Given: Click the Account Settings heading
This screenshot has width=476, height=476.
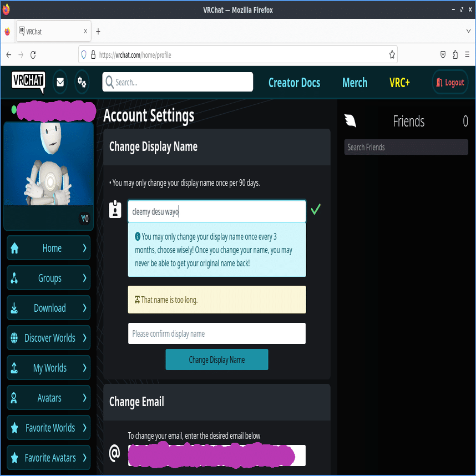Looking at the screenshot, I should (149, 115).
